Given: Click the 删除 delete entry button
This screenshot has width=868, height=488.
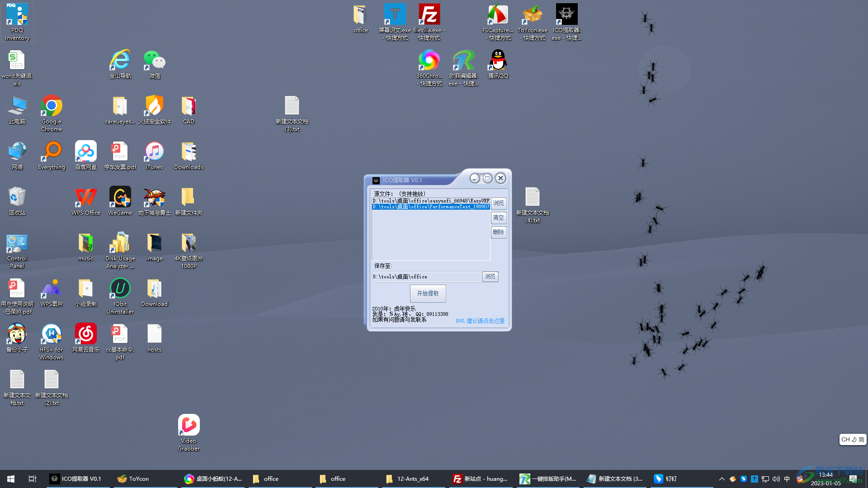Looking at the screenshot, I should (x=498, y=232).
